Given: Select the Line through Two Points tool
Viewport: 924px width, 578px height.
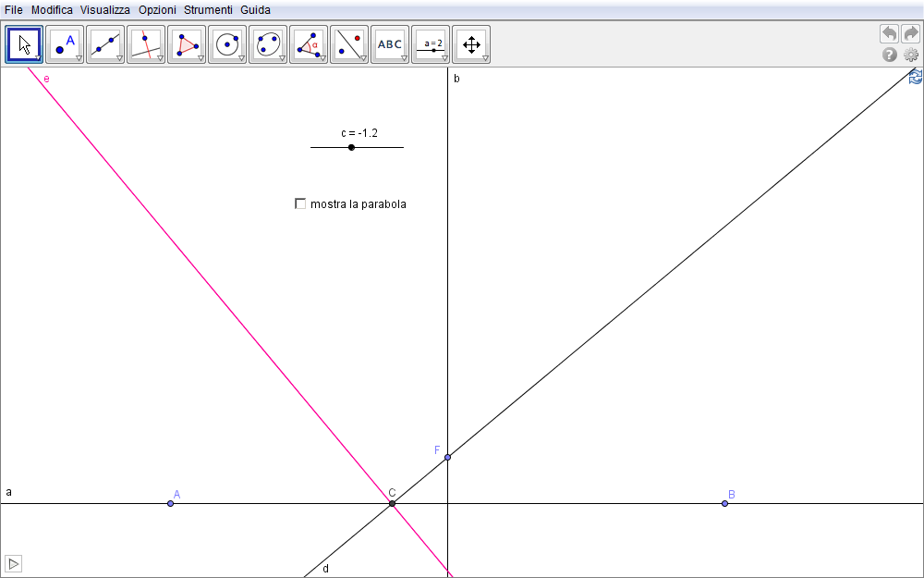Looking at the screenshot, I should point(105,43).
